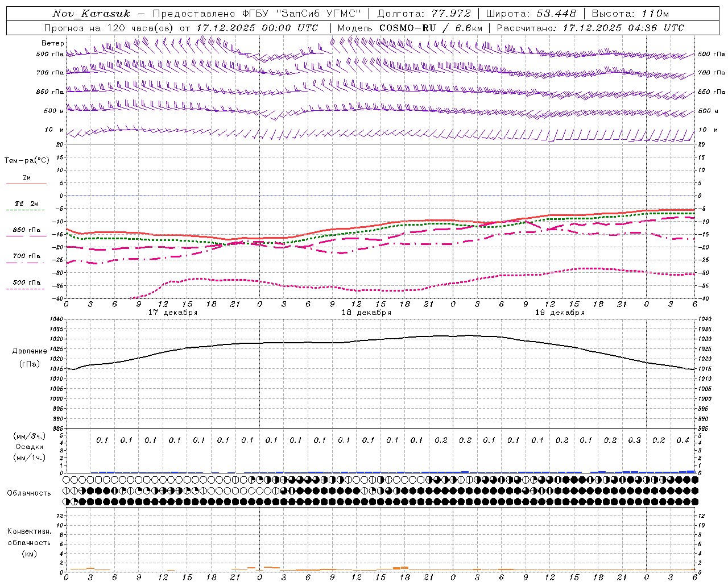Click the 700 гПа legend entry in temperature panel
Viewport: 728px width, 582px height.
(x=26, y=256)
